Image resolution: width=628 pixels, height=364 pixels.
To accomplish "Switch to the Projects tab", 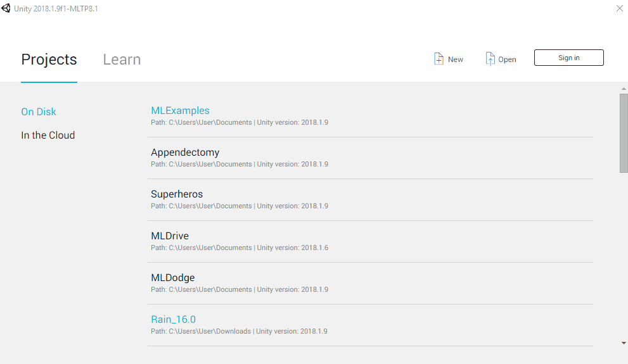I will click(x=49, y=60).
